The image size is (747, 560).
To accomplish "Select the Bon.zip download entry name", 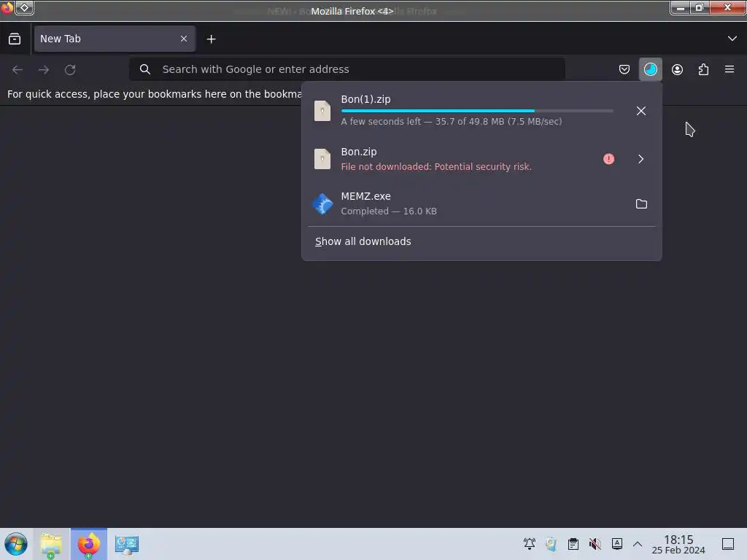I will coord(359,152).
